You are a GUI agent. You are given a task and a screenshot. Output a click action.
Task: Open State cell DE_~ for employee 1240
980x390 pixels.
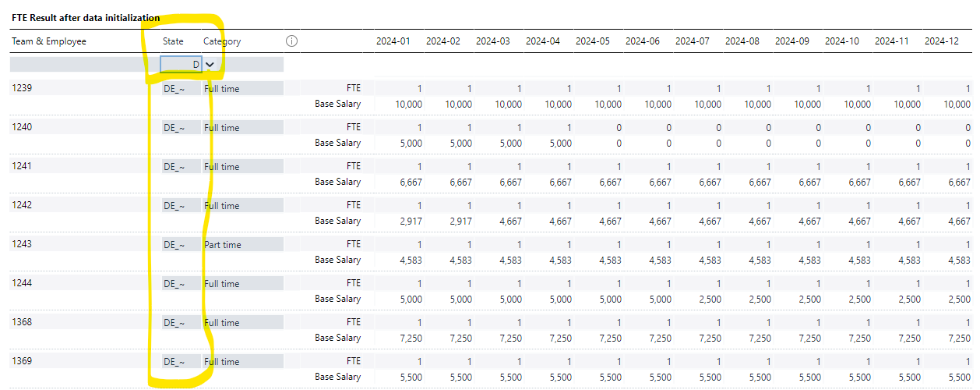(x=174, y=128)
